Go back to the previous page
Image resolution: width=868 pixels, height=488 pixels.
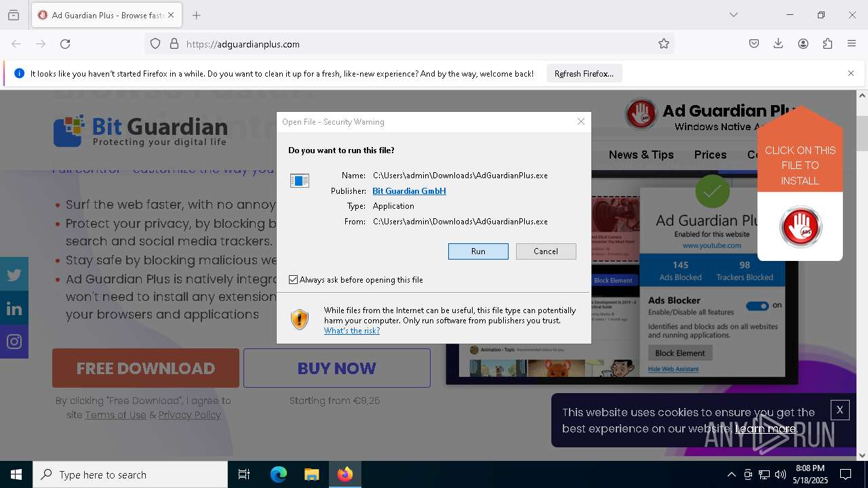[16, 44]
